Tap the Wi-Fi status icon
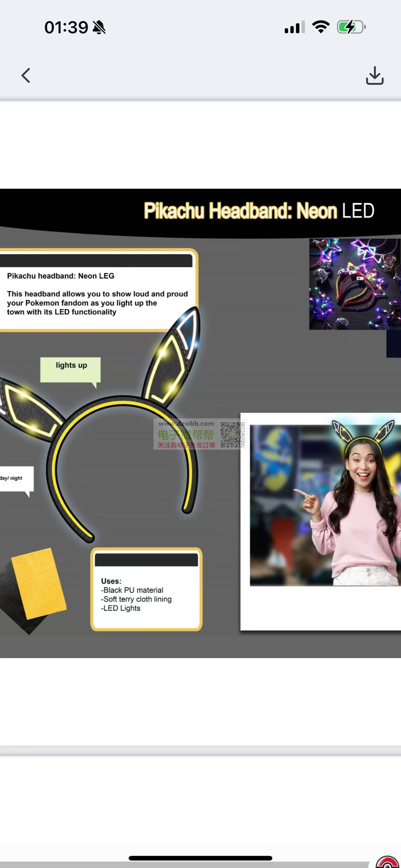 point(321,27)
